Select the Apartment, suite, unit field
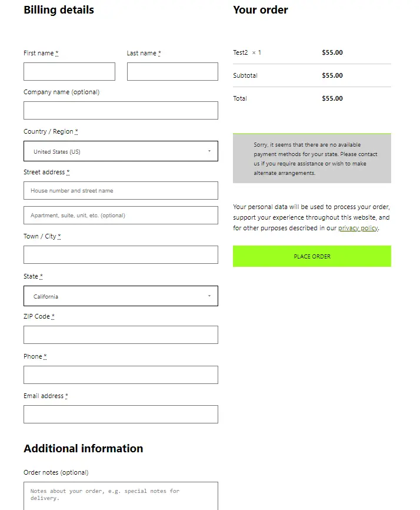420x510 pixels. (x=121, y=215)
